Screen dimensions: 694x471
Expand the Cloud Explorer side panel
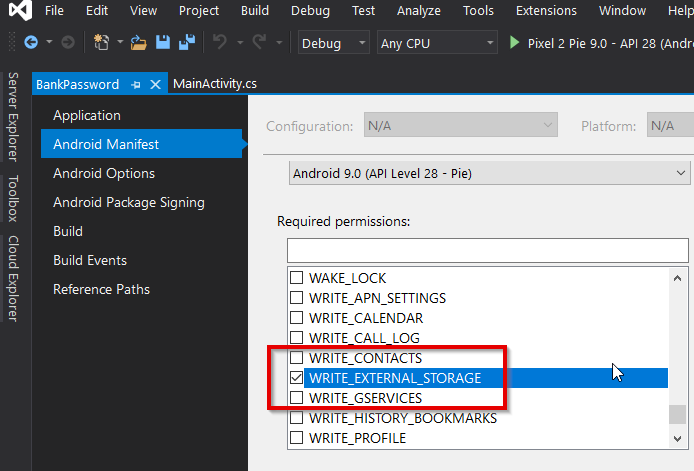[x=13, y=278]
